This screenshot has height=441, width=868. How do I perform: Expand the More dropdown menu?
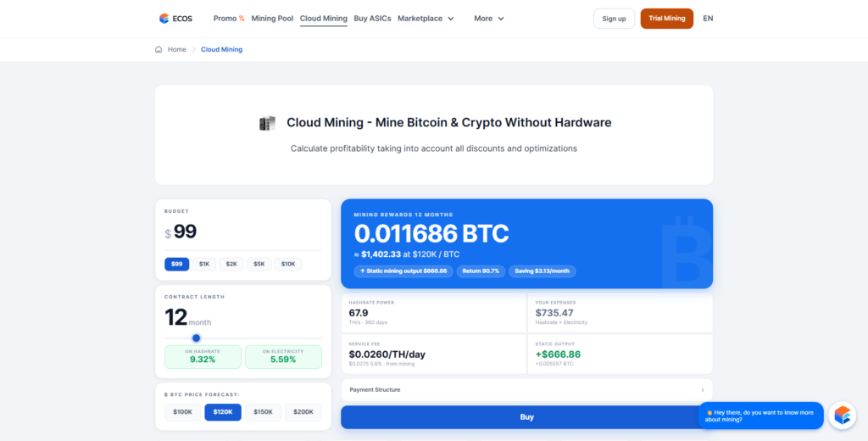[x=489, y=19]
